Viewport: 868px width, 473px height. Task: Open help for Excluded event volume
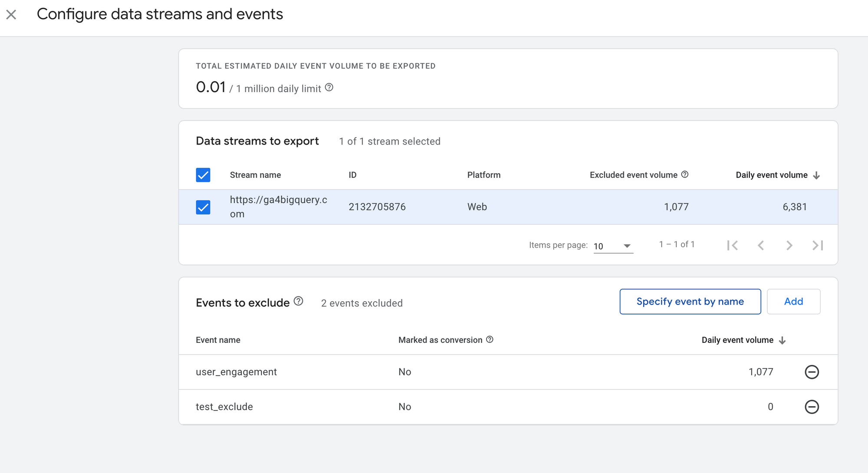coord(685,174)
